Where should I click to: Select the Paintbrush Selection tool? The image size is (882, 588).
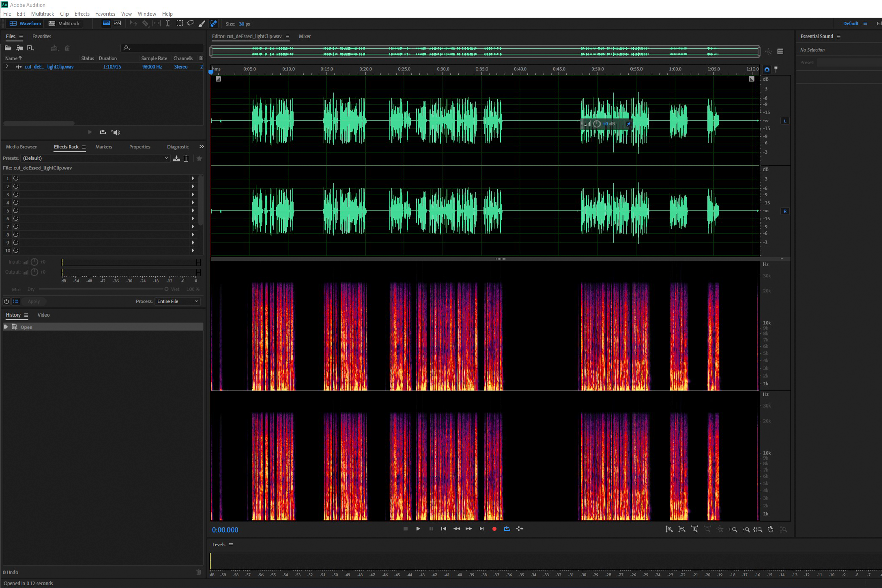[202, 24]
